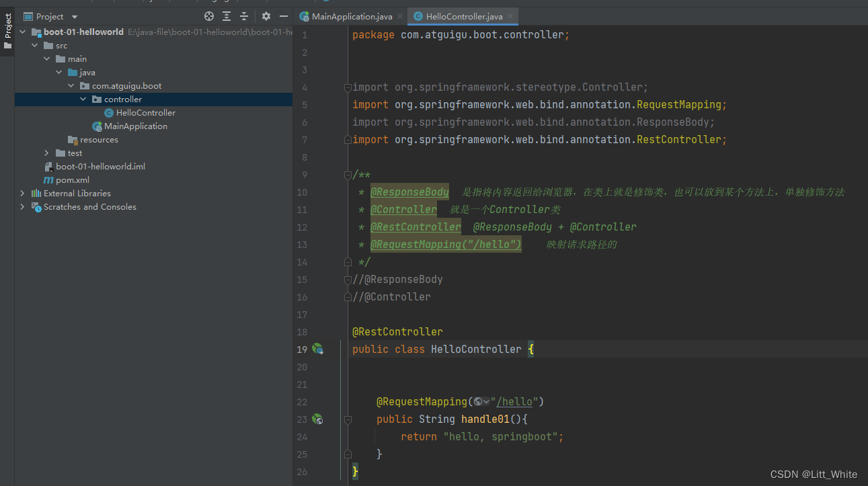Click the unused ResponseBody import on line 6

click(533, 122)
